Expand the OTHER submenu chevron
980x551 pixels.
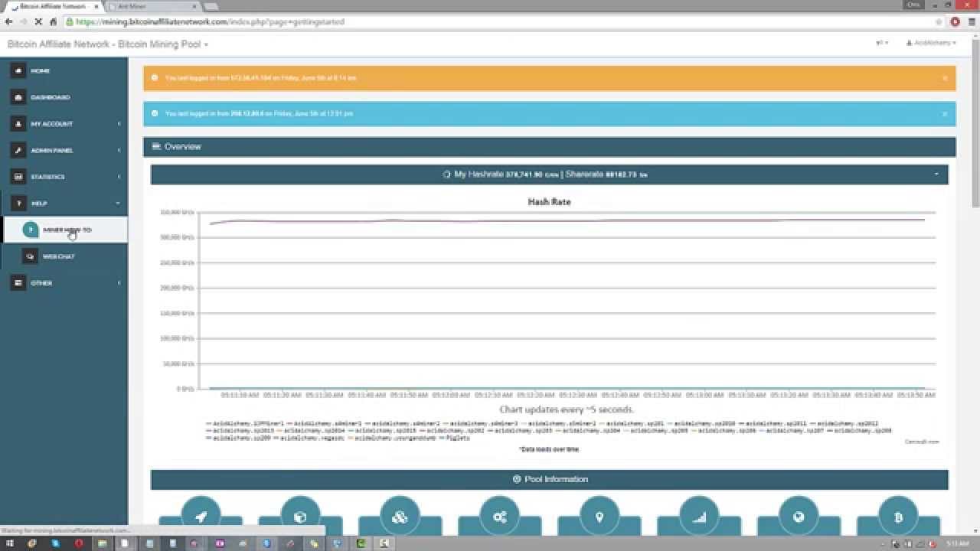coord(119,283)
